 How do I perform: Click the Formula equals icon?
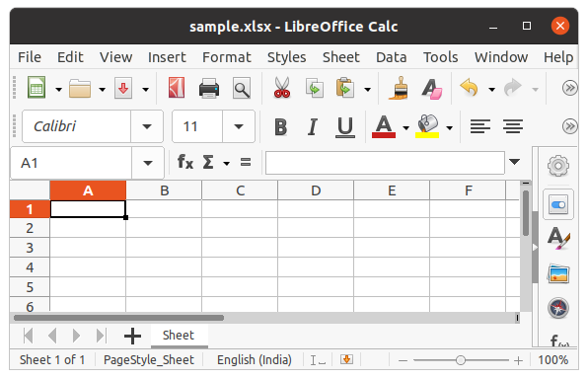246,163
